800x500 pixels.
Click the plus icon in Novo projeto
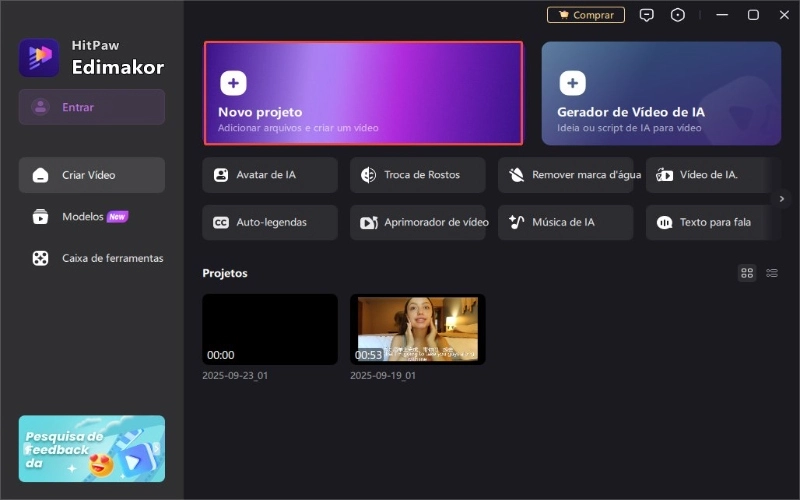[233, 83]
